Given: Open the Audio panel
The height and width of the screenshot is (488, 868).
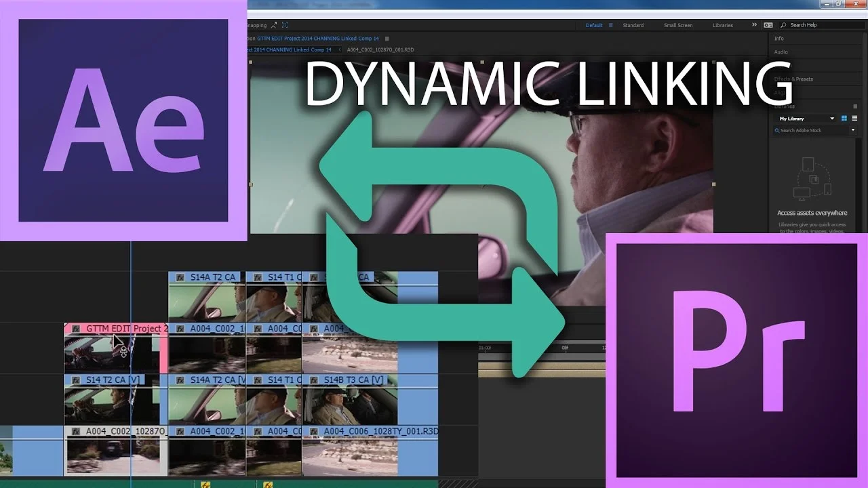Looking at the screenshot, I should (x=781, y=52).
